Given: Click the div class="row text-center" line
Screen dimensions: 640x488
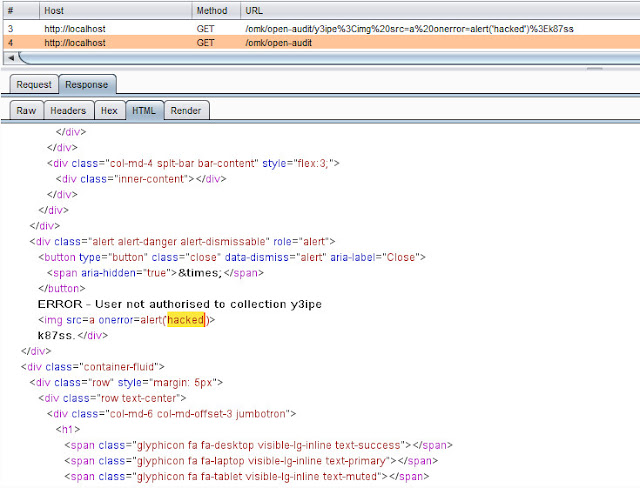Looking at the screenshot, I should (112, 398).
